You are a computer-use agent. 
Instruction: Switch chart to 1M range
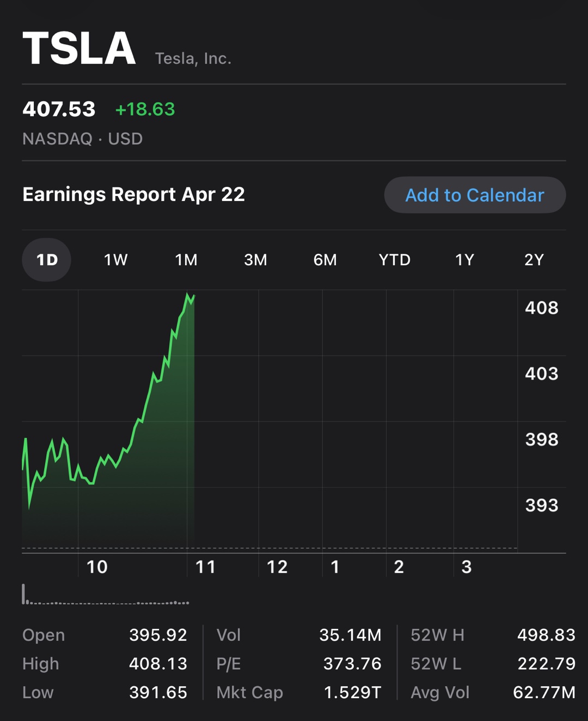coord(186,260)
